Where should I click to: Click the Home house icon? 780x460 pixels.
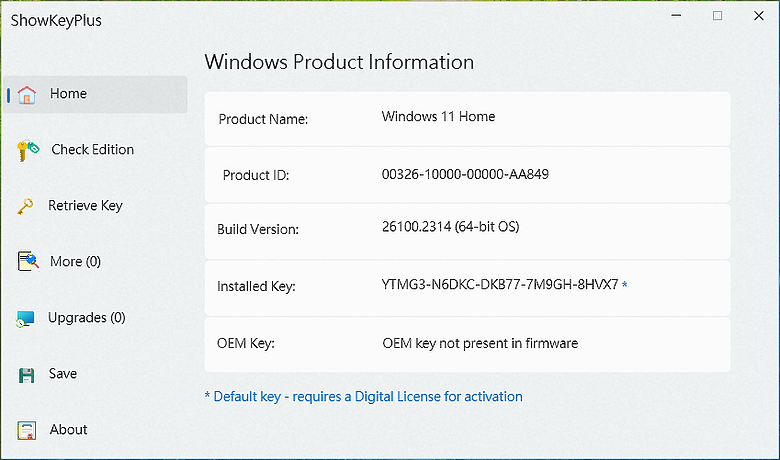(x=27, y=94)
